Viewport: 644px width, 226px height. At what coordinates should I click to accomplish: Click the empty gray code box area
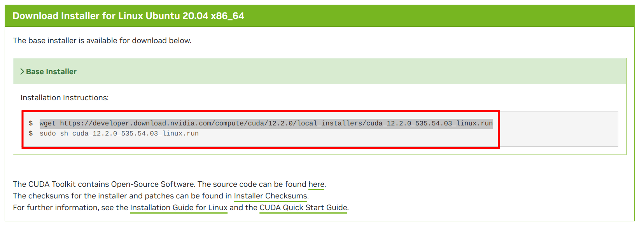pos(558,129)
